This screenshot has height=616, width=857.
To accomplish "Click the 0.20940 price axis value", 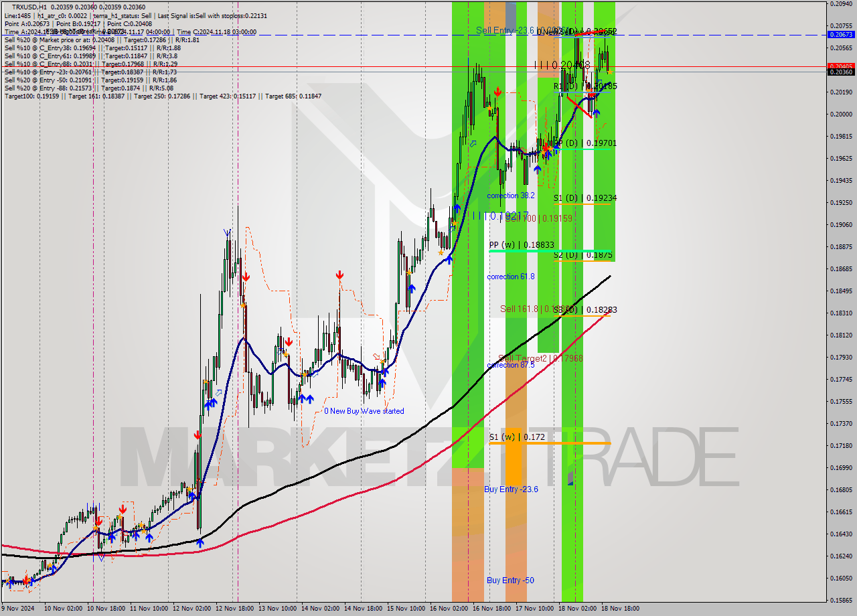I will (841, 3).
